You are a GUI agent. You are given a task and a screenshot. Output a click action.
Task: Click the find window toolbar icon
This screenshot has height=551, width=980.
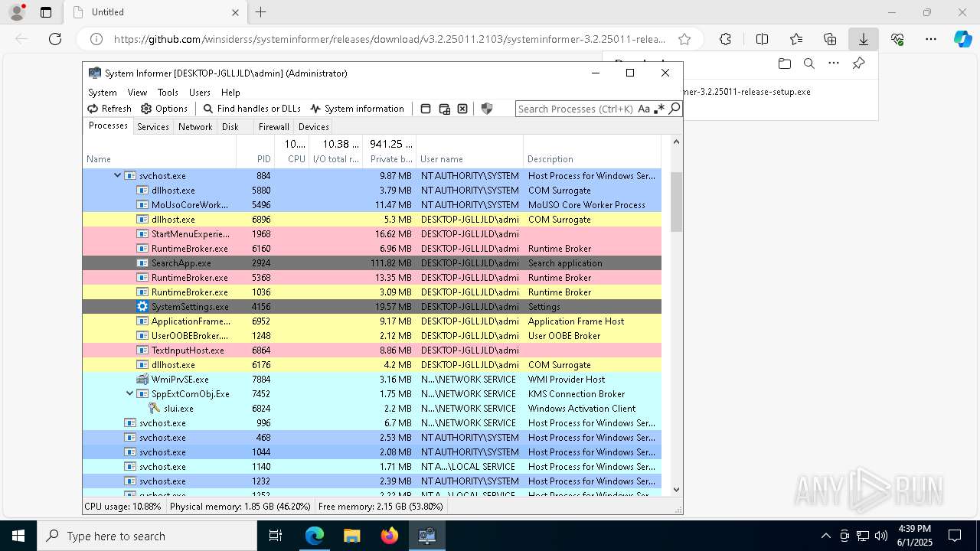pos(426,109)
